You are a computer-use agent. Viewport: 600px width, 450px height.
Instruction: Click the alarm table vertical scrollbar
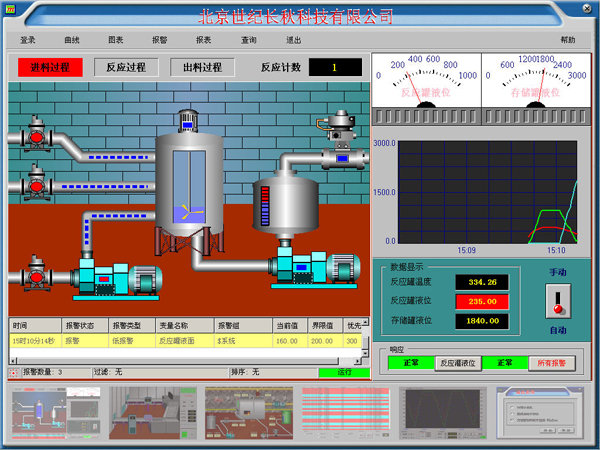point(362,340)
